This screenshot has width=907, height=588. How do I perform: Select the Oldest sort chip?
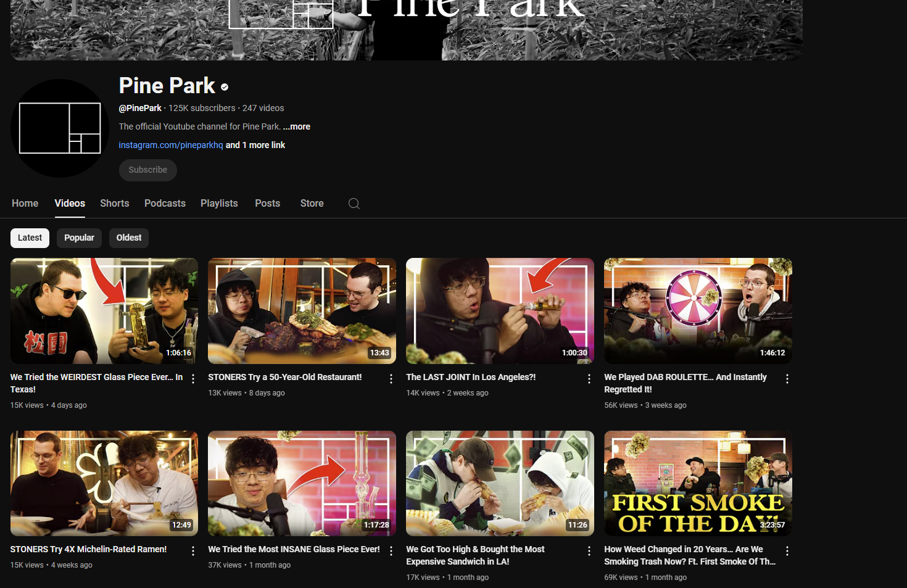(129, 238)
